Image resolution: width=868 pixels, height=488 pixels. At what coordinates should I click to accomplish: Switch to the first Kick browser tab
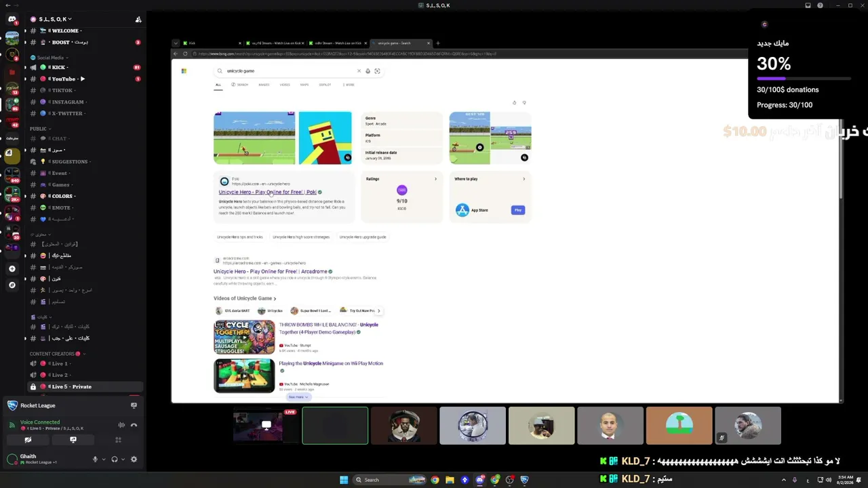point(210,43)
